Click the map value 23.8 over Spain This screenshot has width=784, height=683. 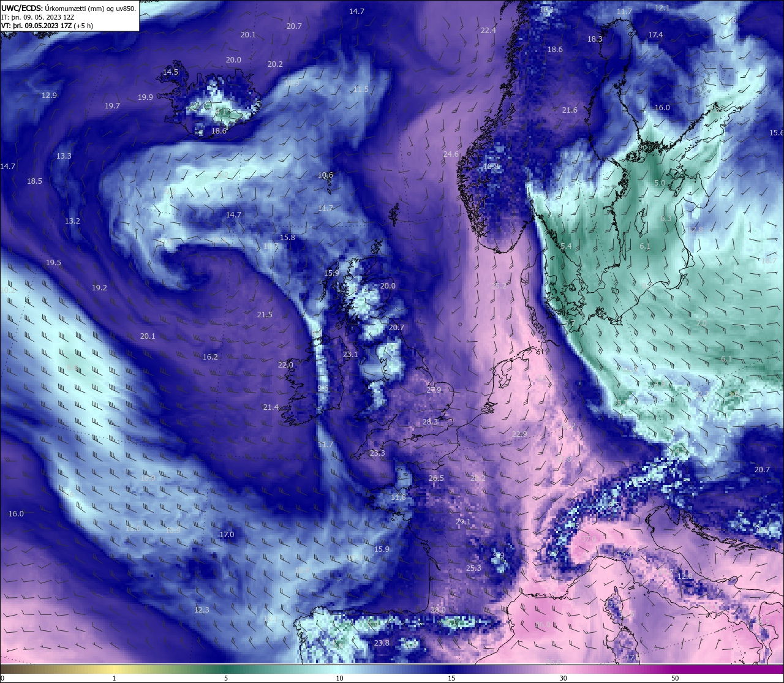pos(382,643)
